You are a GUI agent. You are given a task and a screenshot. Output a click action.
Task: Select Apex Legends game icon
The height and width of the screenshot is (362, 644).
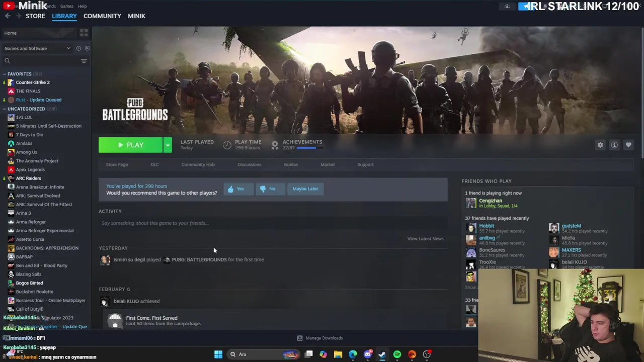coord(11,169)
